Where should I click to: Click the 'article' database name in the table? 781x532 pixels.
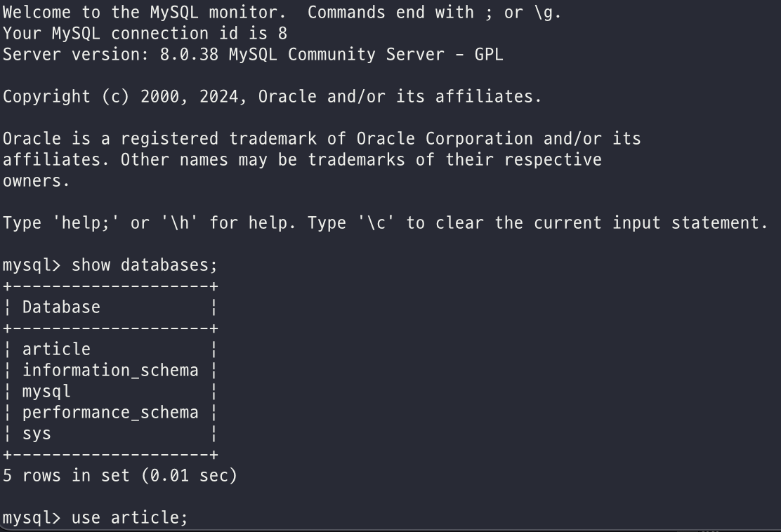[x=56, y=349]
